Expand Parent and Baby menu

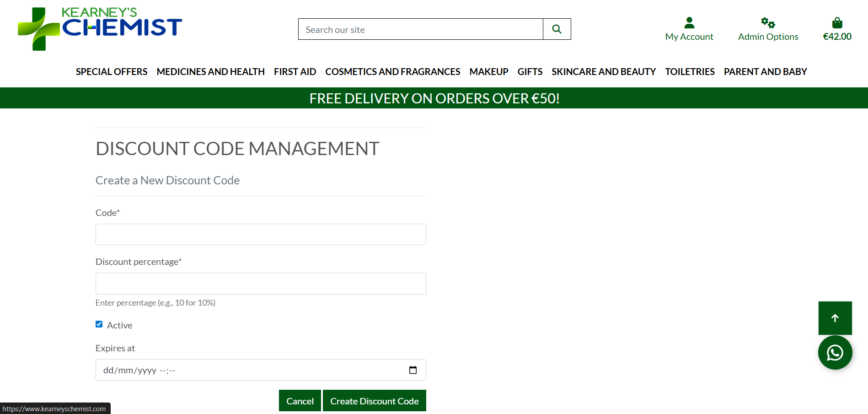(765, 72)
